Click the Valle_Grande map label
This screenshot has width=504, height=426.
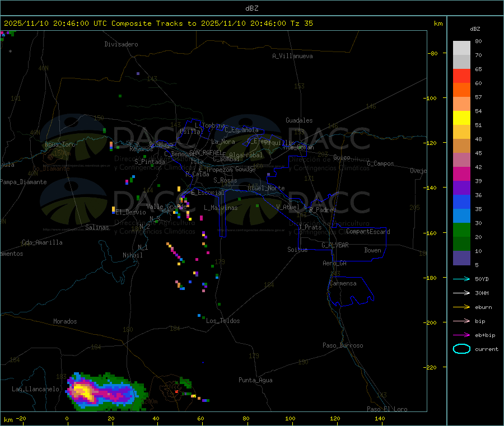[x=166, y=206]
